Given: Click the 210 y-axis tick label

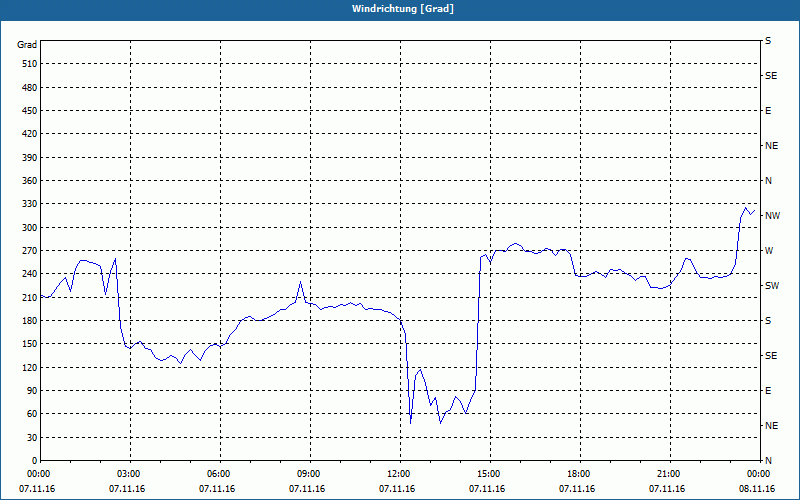Looking at the screenshot, I should [29, 297].
